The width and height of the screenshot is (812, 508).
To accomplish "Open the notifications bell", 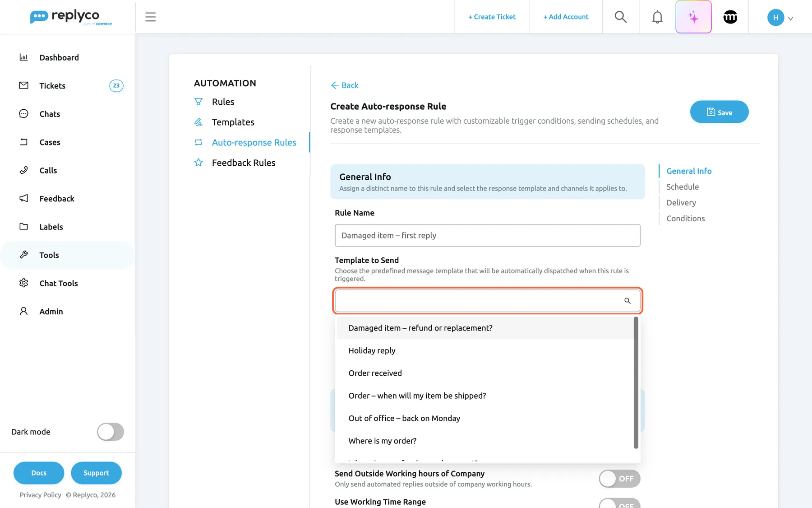I will coord(657,17).
